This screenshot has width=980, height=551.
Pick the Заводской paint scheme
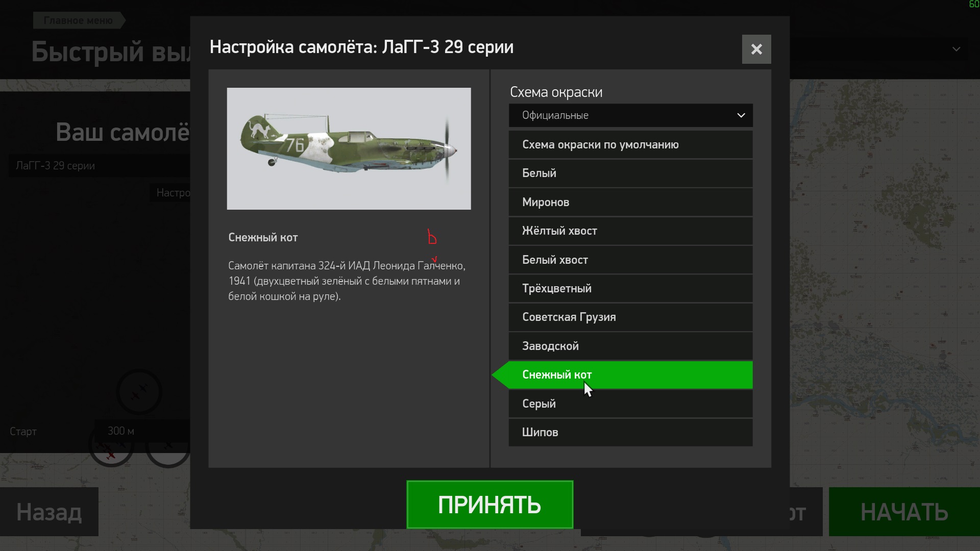coord(630,346)
